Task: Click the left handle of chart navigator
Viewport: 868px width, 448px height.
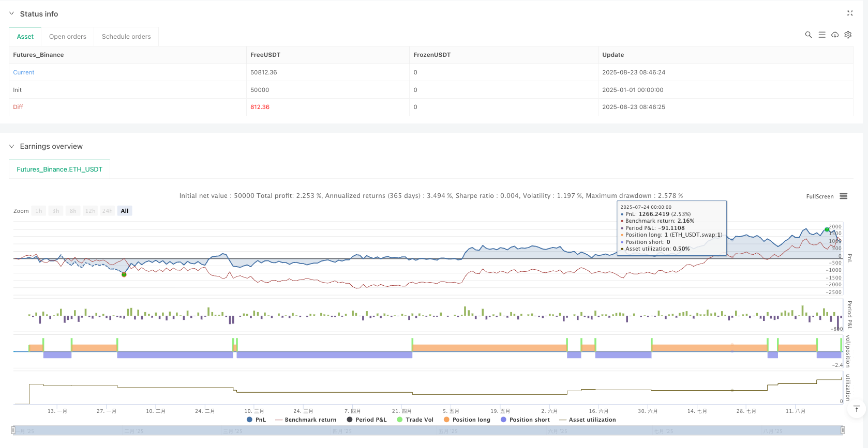Action: [x=13, y=430]
